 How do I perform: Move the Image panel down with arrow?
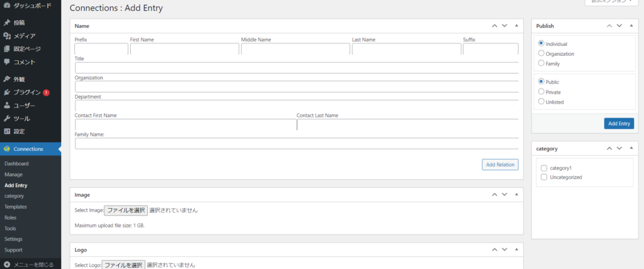505,195
